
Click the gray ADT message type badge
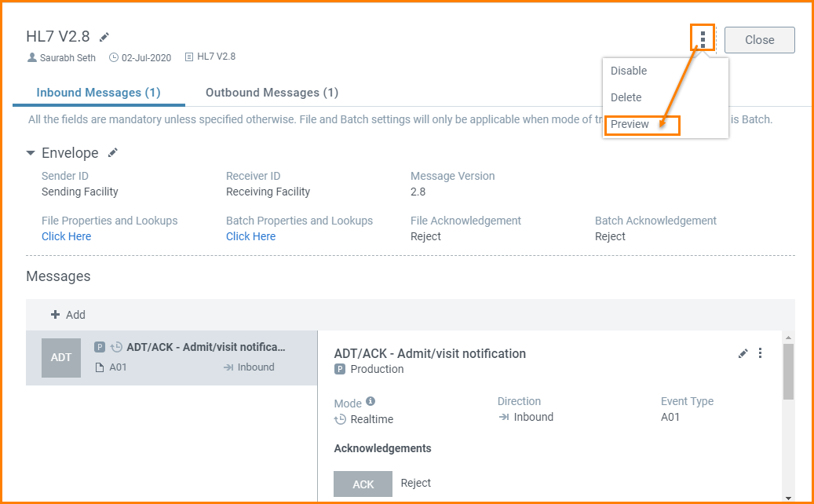pos(61,358)
